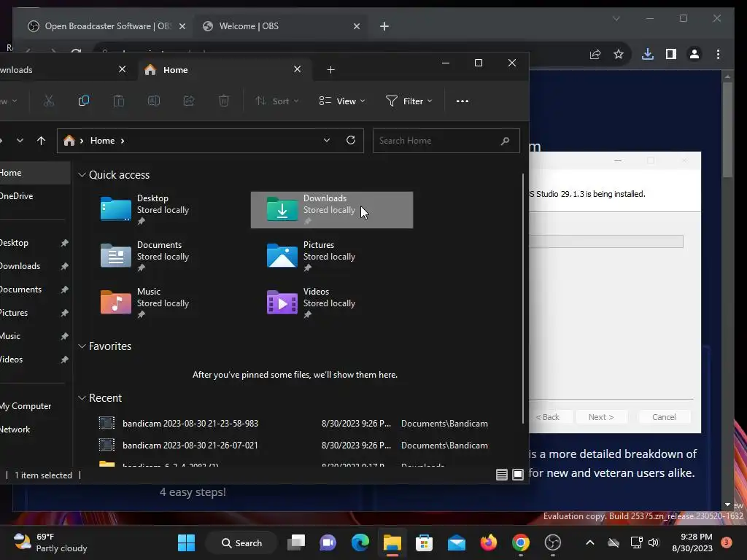Open Chrome side panel icon
747x560 pixels.
(x=671, y=54)
